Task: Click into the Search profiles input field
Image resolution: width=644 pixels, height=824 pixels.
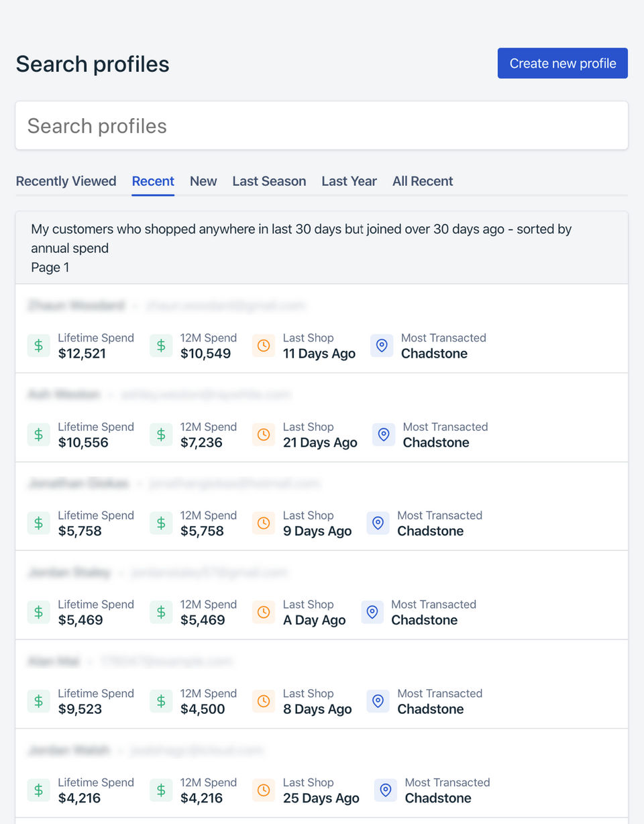Action: tap(321, 126)
